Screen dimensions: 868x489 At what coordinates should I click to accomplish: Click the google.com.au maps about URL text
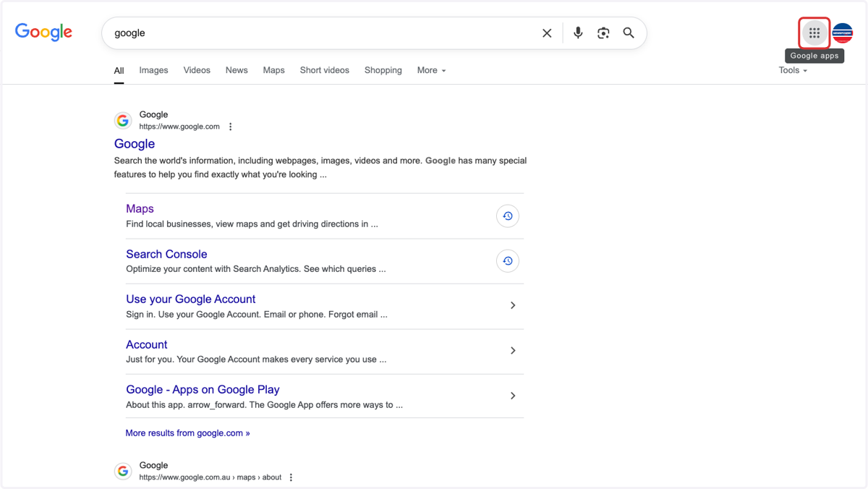[x=210, y=477]
